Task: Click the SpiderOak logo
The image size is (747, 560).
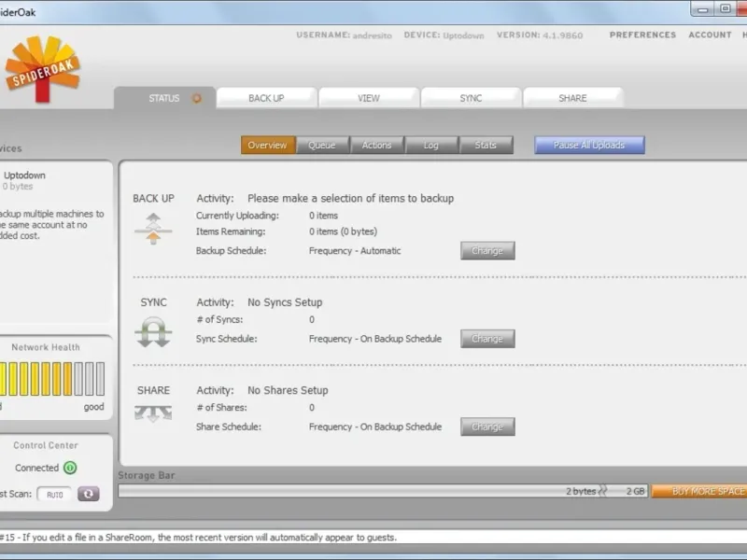Action: (42, 69)
